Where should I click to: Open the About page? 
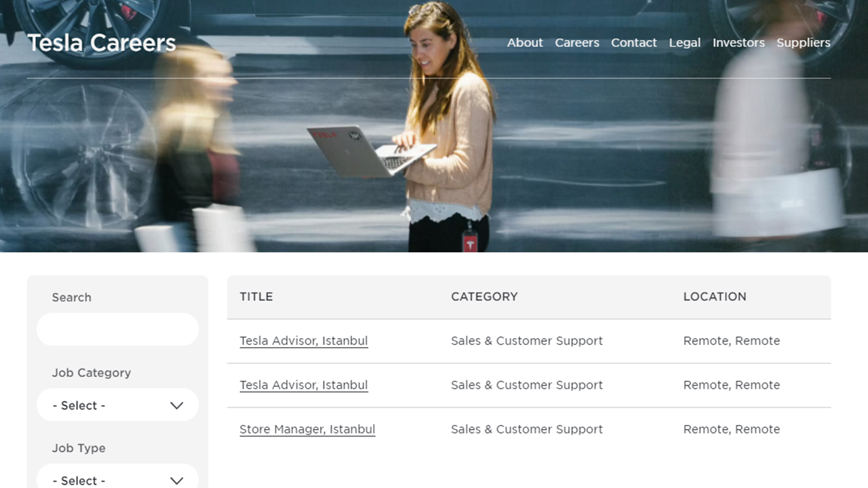pyautogui.click(x=525, y=43)
